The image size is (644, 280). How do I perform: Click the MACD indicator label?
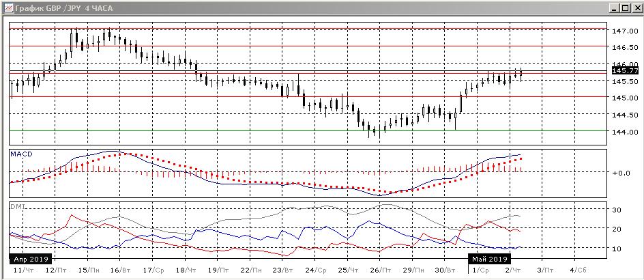tap(21, 154)
